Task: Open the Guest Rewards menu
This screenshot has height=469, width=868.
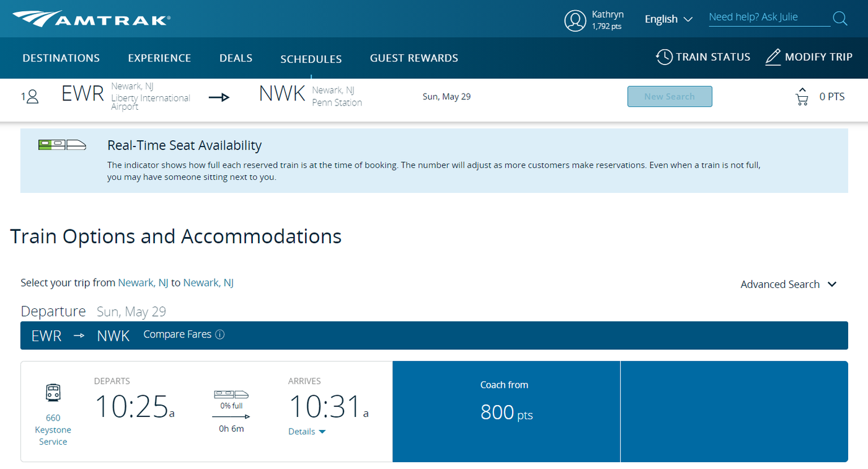Action: click(x=414, y=58)
